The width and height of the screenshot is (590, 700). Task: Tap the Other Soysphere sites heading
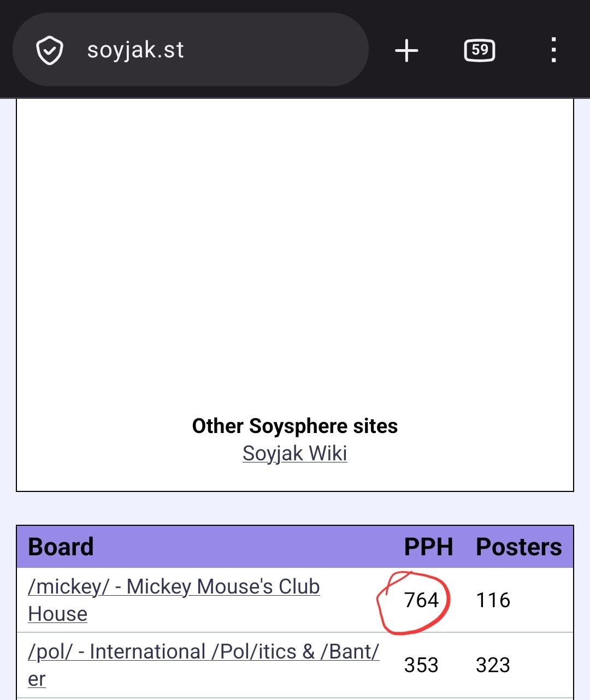click(295, 426)
